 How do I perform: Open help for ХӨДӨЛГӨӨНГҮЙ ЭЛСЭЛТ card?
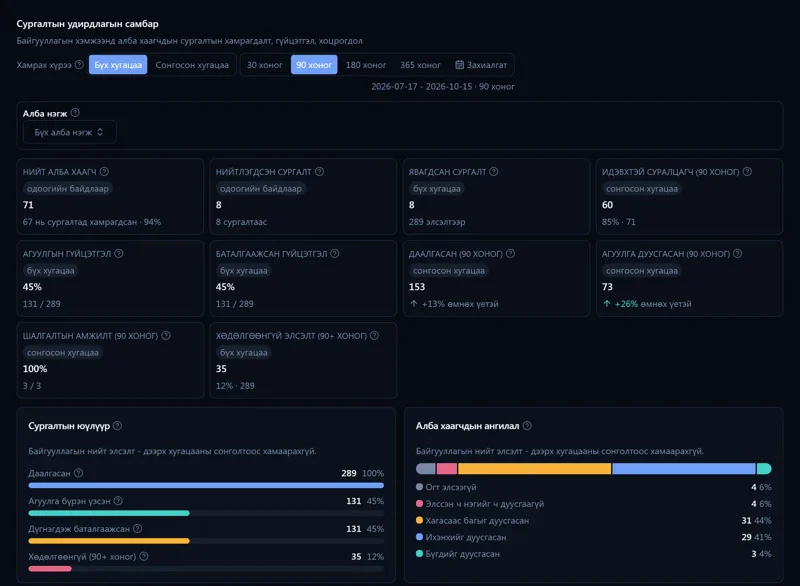pos(374,336)
